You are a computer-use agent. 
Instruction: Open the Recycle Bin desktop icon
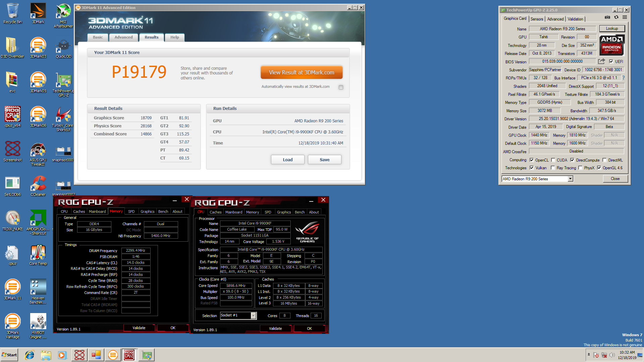click(x=12, y=13)
